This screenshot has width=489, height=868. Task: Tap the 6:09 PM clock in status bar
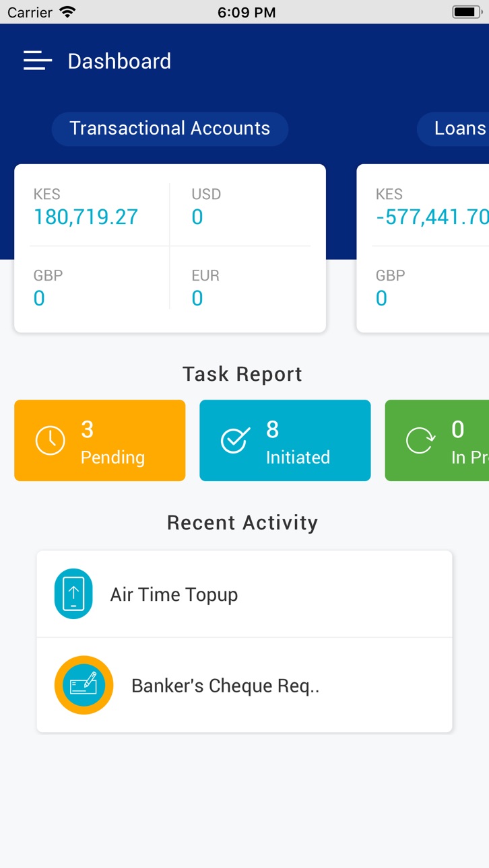(247, 12)
